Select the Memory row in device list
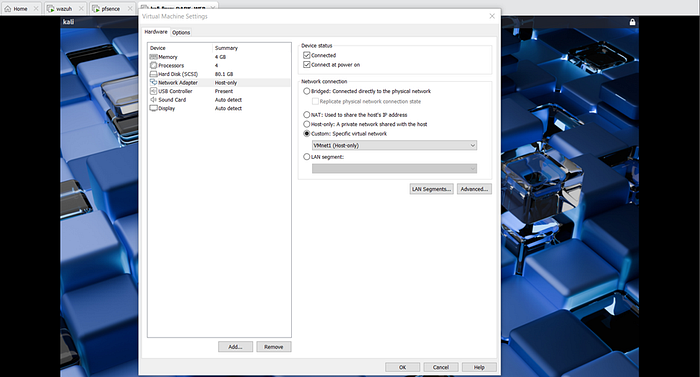The image size is (700, 377). 219,57
